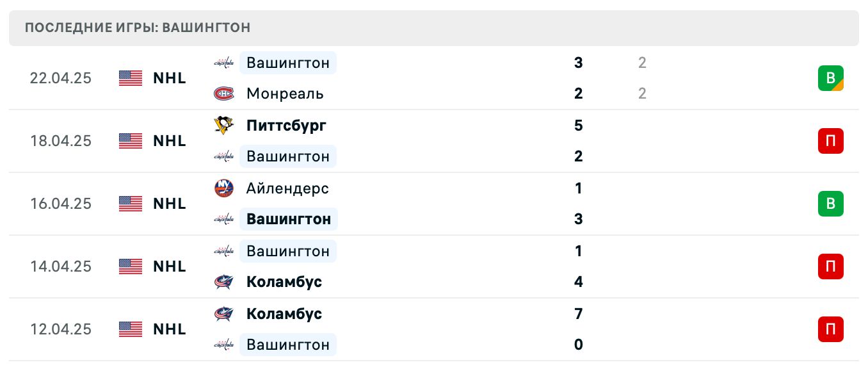Click the NHL label on the 22.04.25 row
Viewport: 868px width, 369px height.
[x=169, y=78]
